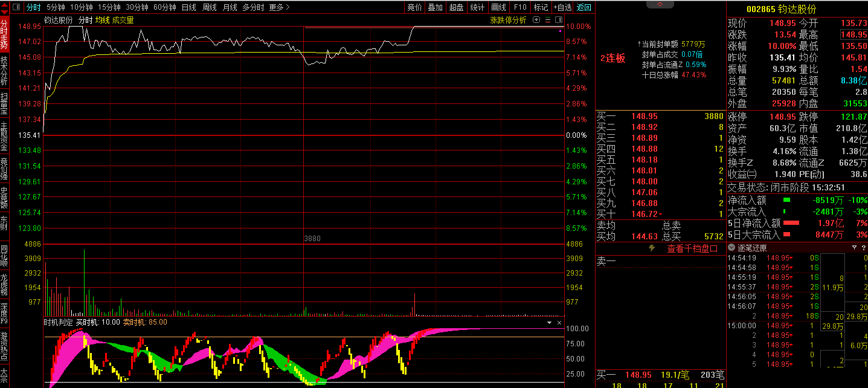
Task: Click the 买二 bid row at 148.92
Action: pos(660,127)
